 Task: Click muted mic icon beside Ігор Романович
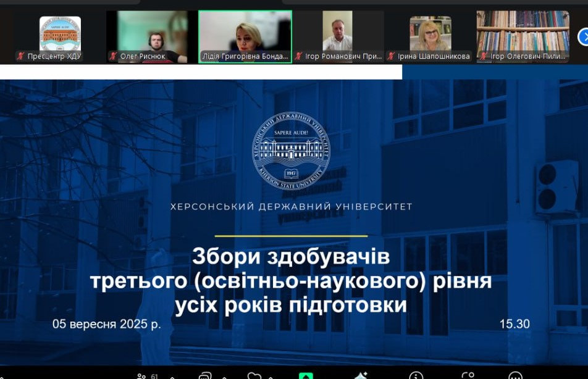click(x=298, y=56)
